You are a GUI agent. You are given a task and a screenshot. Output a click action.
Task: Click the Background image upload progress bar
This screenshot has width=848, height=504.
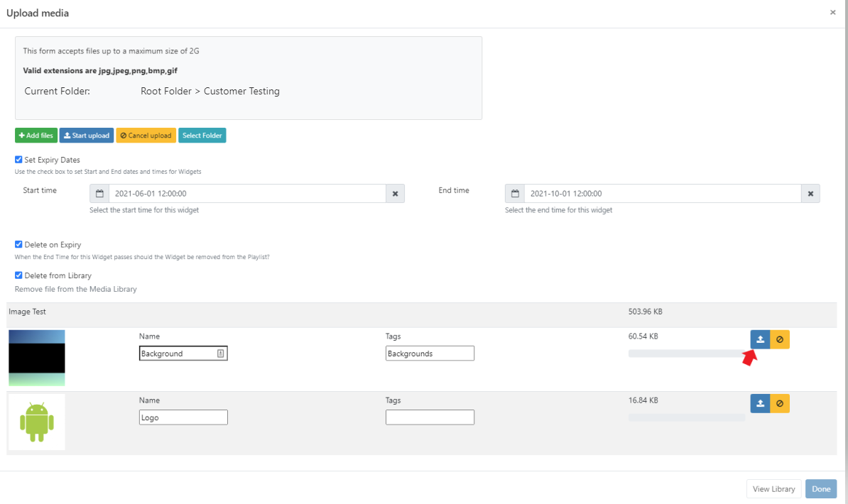click(x=686, y=354)
